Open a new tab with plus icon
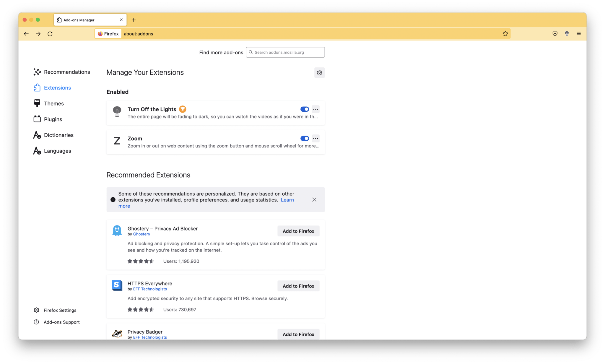Viewport: 605px width, 364px height. tap(134, 20)
